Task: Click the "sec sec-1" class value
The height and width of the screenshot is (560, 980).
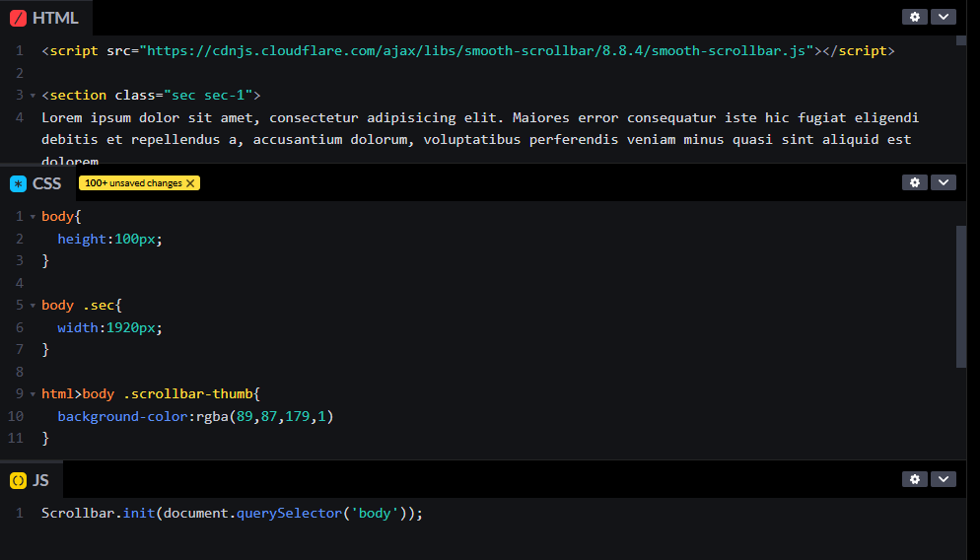Action: click(x=208, y=95)
